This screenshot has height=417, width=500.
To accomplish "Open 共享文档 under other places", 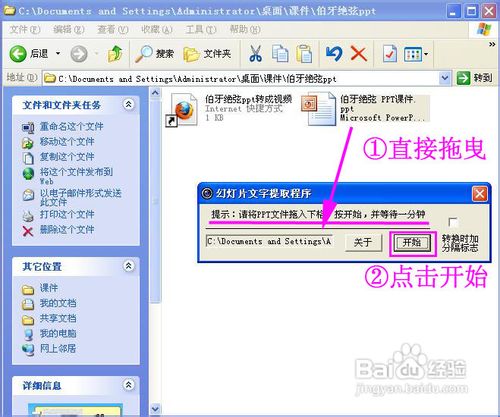I will (58, 318).
